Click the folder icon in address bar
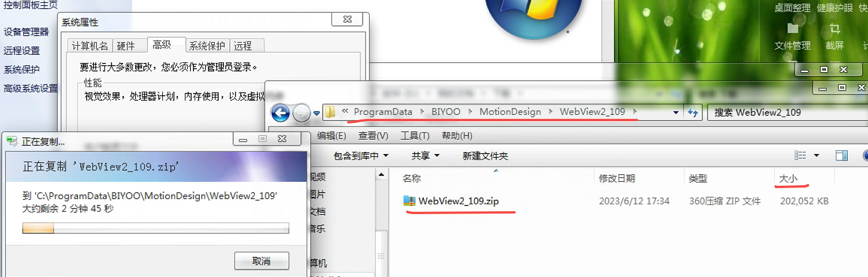This screenshot has height=277, width=868. tap(330, 112)
